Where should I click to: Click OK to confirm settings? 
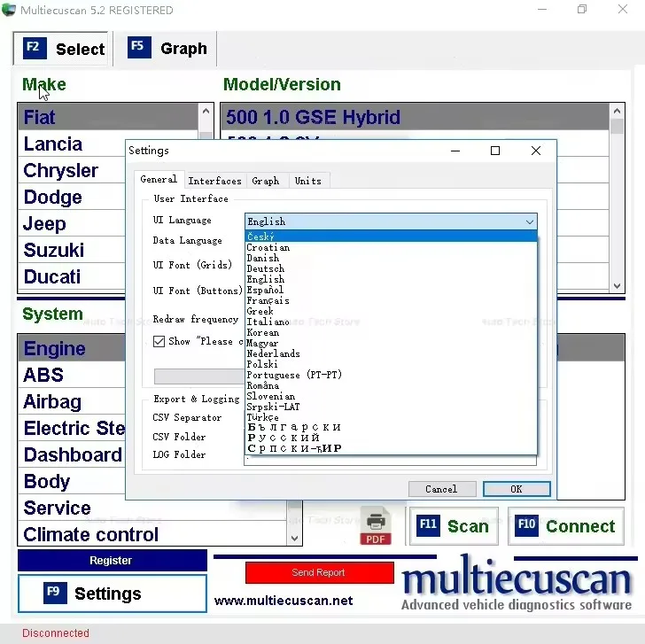(x=517, y=489)
